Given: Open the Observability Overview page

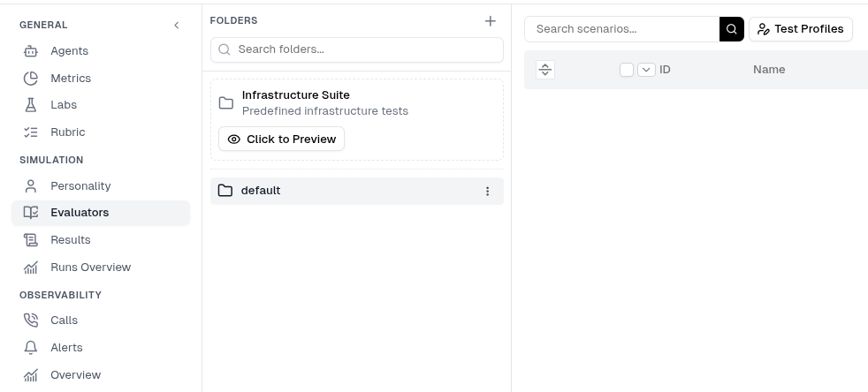Looking at the screenshot, I should point(75,375).
